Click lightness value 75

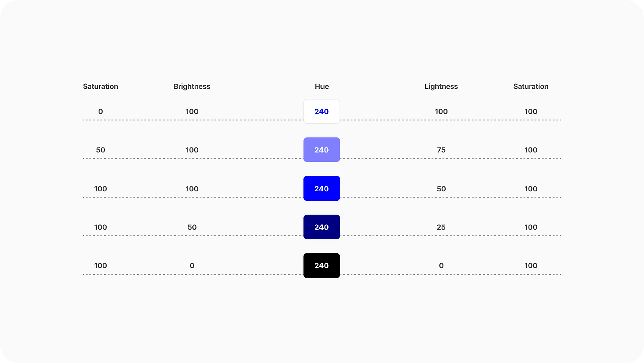[441, 150]
